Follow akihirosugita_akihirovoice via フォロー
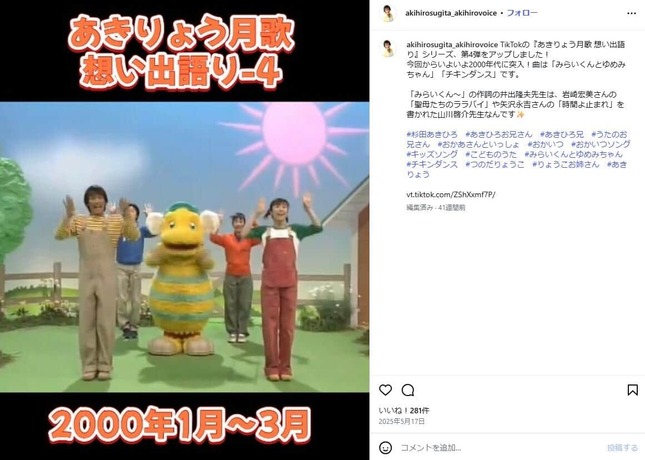645x460 pixels. click(x=522, y=13)
